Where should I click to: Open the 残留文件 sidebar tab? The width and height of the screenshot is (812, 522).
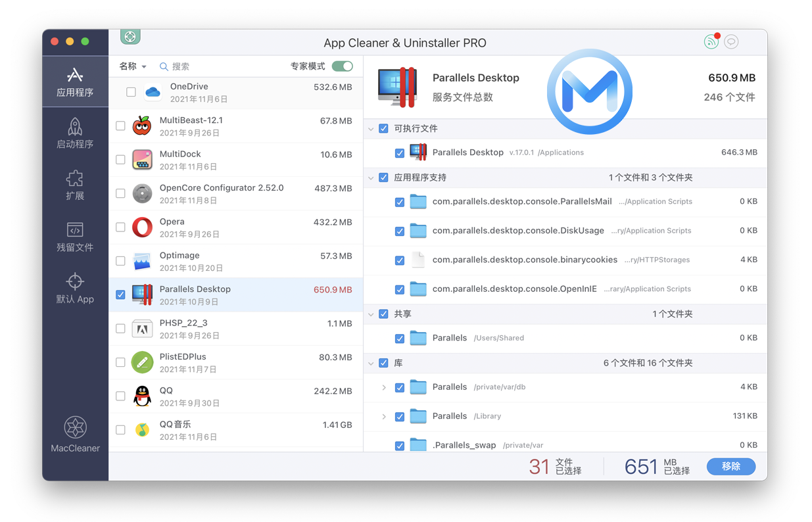click(75, 237)
